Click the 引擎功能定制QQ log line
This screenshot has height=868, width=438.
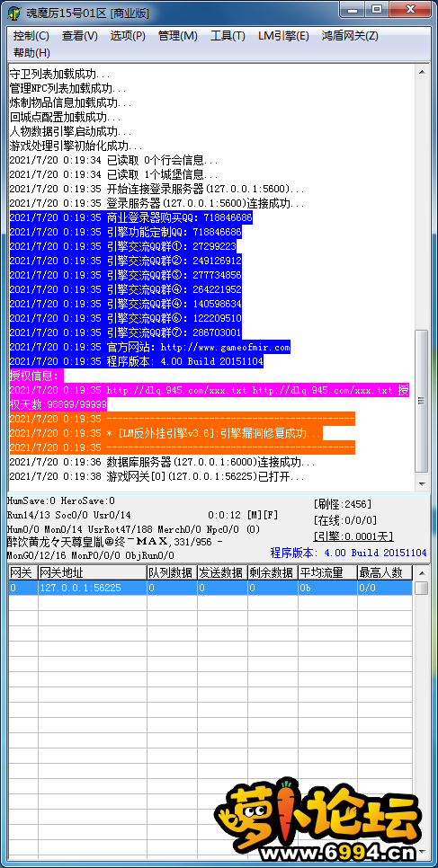[x=125, y=233]
